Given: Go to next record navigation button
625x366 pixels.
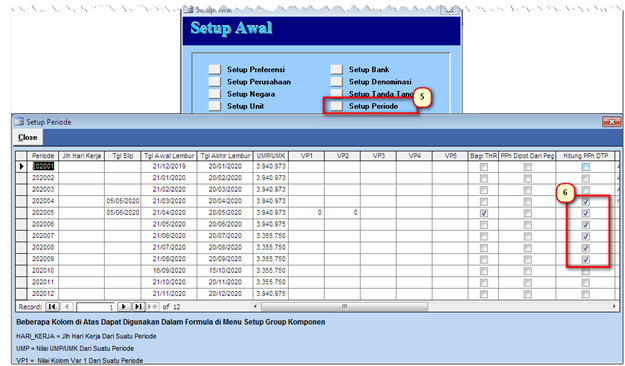Looking at the screenshot, I should 124,307.
